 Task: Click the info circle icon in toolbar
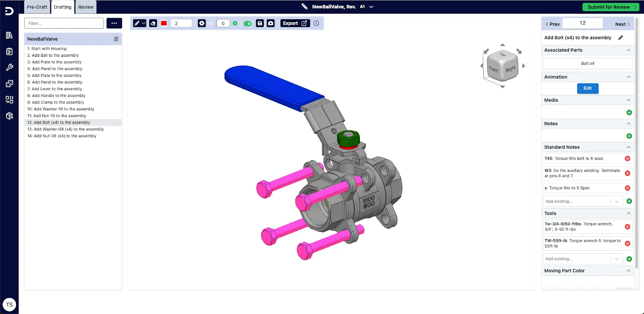(316, 23)
